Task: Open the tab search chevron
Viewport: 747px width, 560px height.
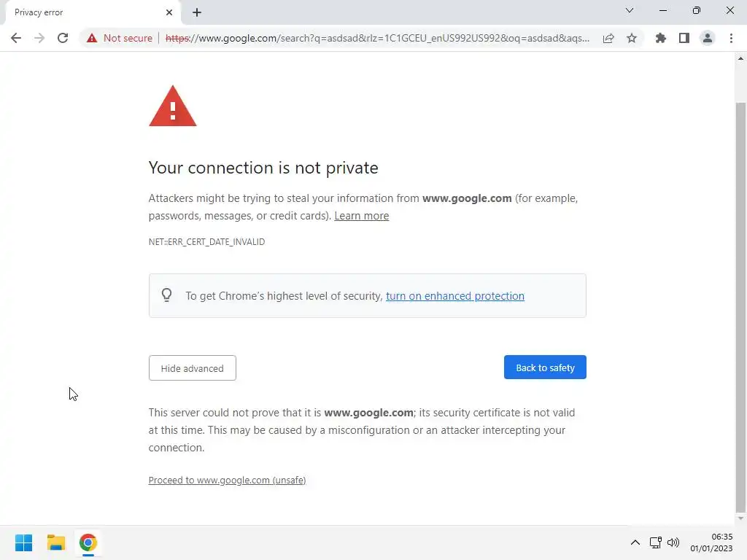Action: coord(630,11)
